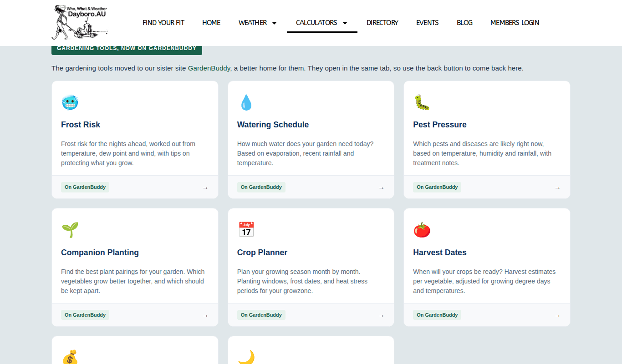Open the Frost Risk title link
The width and height of the screenshot is (622, 364).
pyautogui.click(x=81, y=125)
